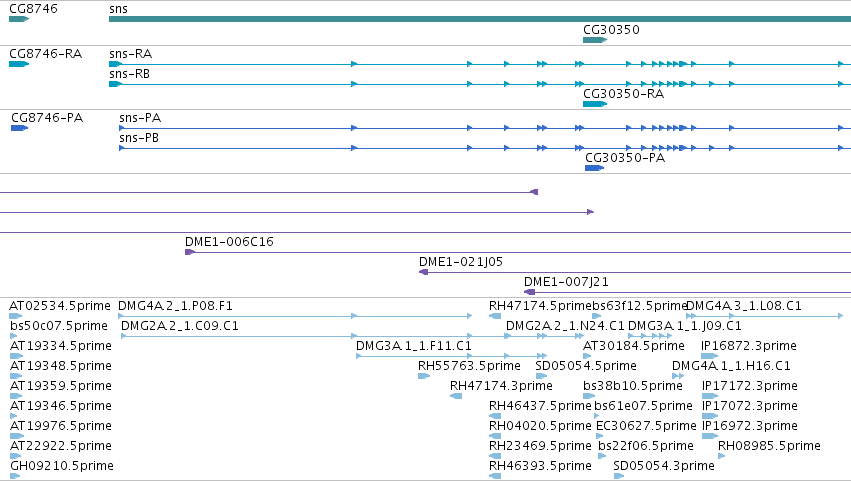Click the IP16872.3prime EST label

tap(749, 346)
